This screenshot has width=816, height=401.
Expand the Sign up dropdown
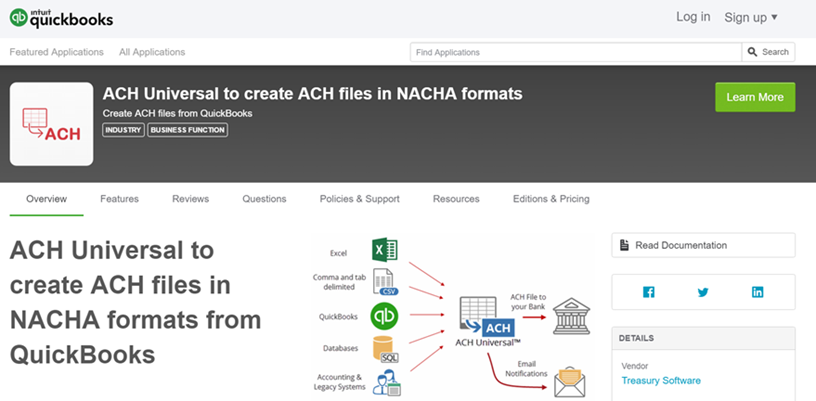click(751, 17)
